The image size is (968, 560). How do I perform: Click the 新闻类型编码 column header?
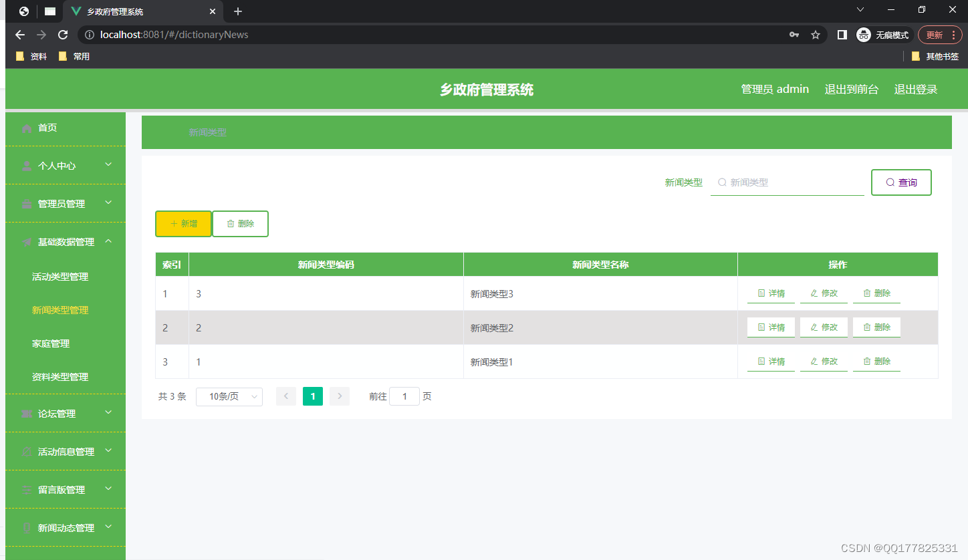(x=326, y=265)
